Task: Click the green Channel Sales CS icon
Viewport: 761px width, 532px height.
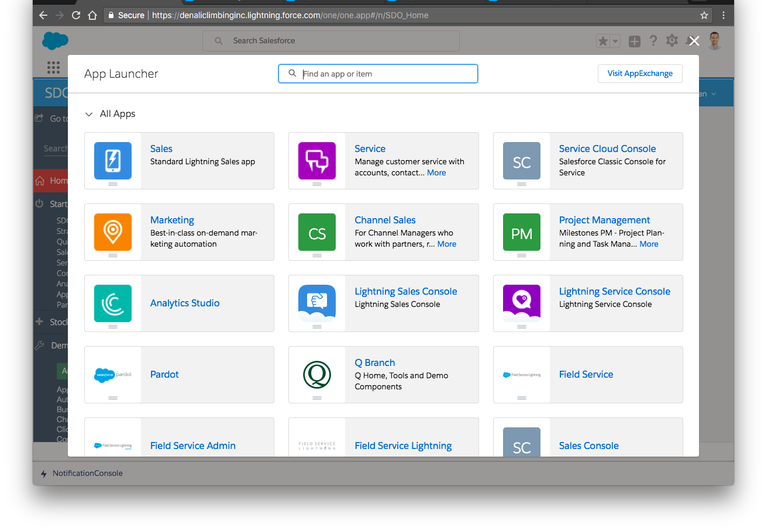Action: tap(317, 232)
